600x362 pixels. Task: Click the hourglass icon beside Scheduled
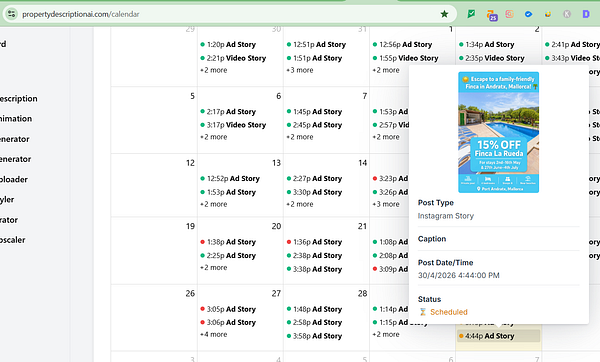422,312
